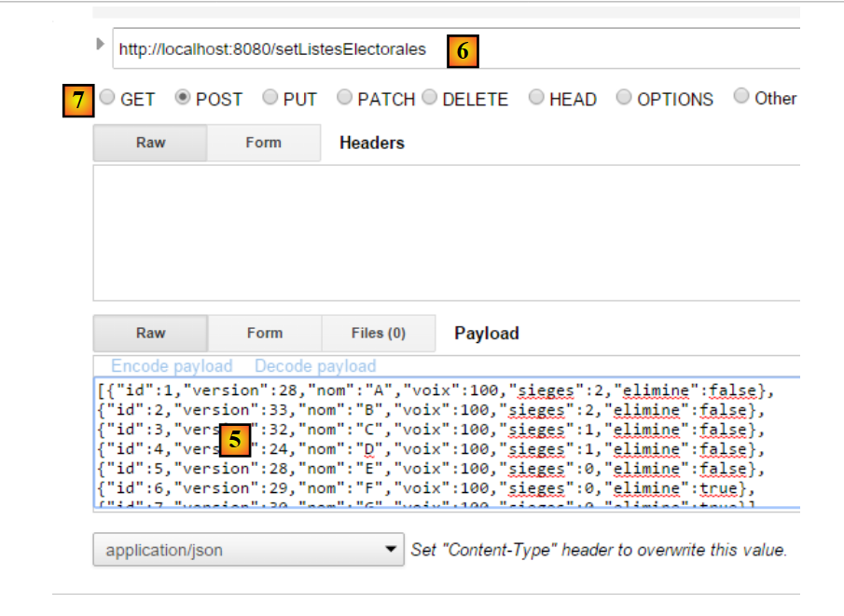Image resolution: width=844 pixels, height=616 pixels.
Task: Open the Raw tab for Payload
Action: [x=150, y=333]
